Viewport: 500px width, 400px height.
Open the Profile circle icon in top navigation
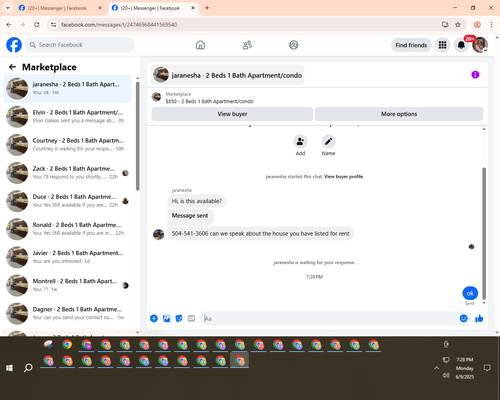[x=294, y=45]
